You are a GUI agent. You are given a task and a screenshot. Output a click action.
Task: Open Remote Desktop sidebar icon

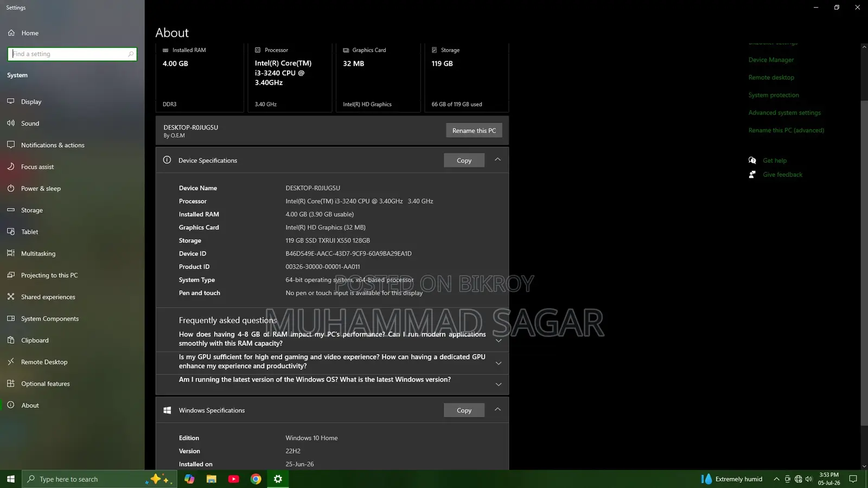(11, 362)
